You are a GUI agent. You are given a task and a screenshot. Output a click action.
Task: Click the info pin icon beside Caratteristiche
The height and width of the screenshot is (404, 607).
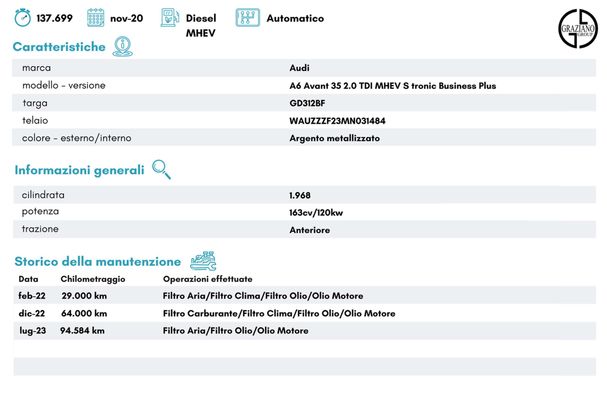tap(123, 46)
